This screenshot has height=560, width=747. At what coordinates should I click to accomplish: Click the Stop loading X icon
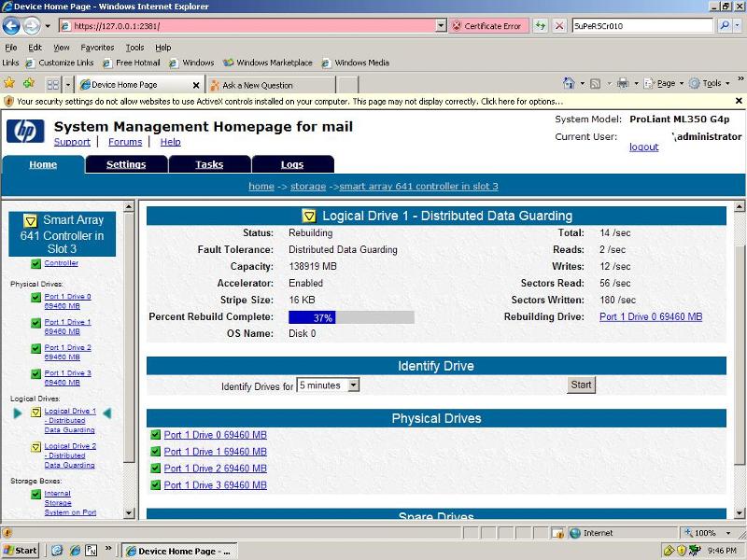point(559,26)
